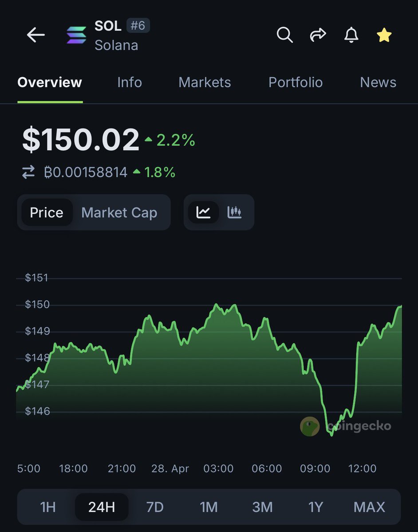Tap the $151 axis label
Screen dimensions: 418x532
tap(36, 278)
